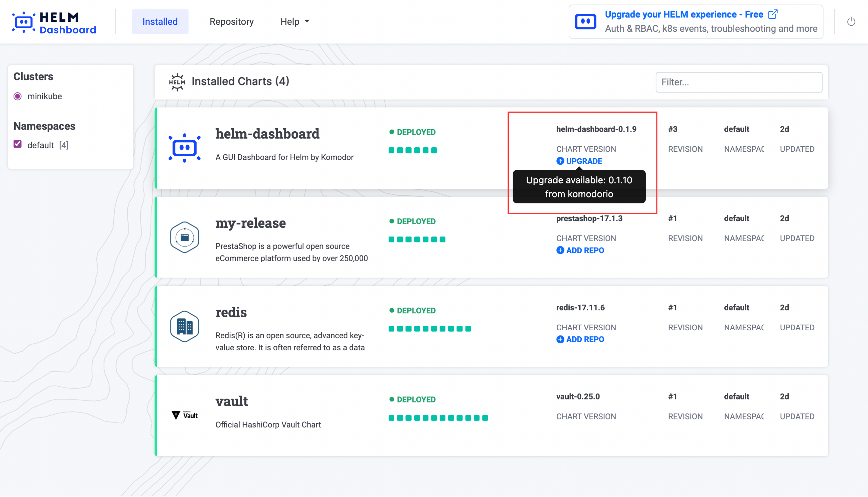
Task: Switch to the Repository tab
Action: coord(232,21)
